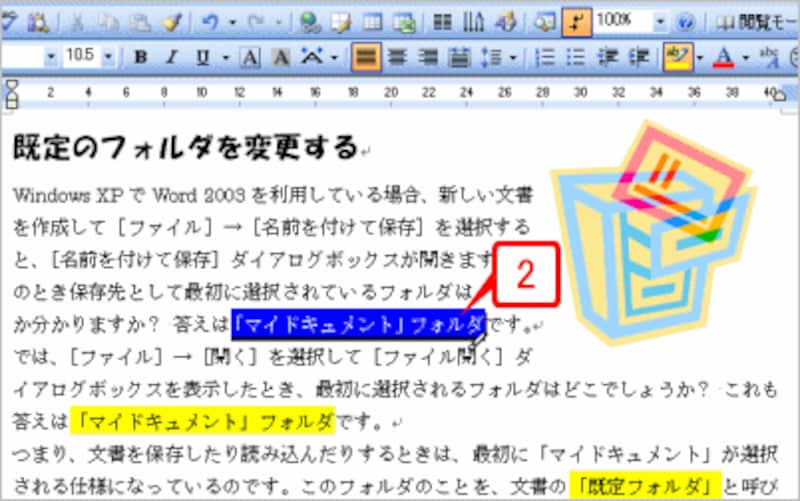Click the heading 既定のフォルダを変更する
Viewport: 800px width, 501px height.
click(186, 147)
